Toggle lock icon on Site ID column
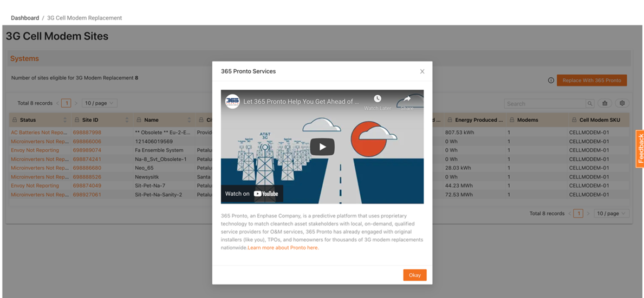644x298 pixels. click(x=77, y=120)
